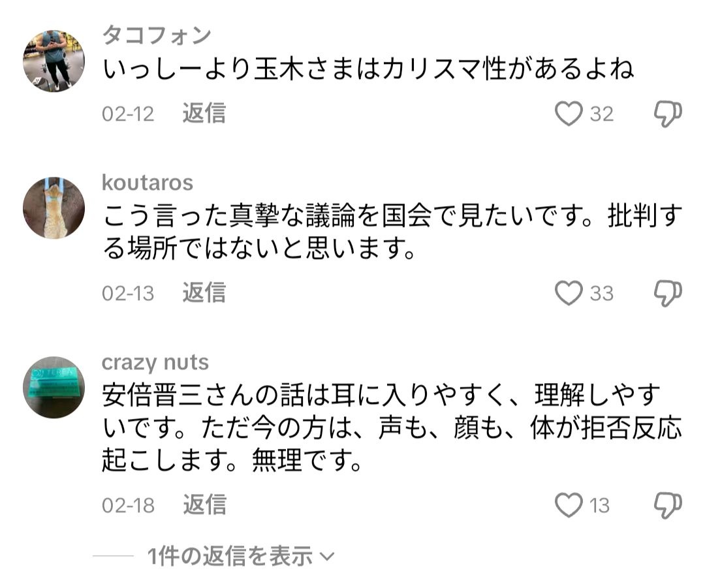Open タコフォン's profile picture
This screenshot has width=705, height=588.
54,61
